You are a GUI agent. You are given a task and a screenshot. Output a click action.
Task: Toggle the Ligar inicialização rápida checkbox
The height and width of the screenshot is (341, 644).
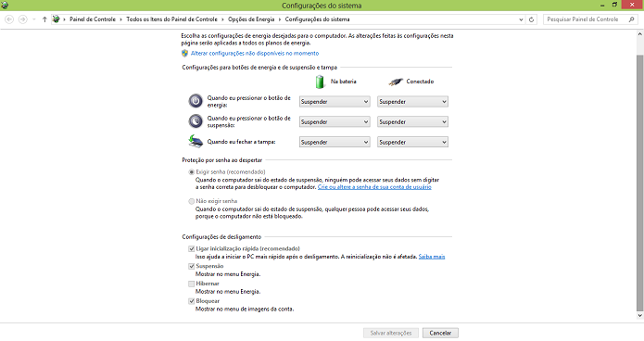192,249
